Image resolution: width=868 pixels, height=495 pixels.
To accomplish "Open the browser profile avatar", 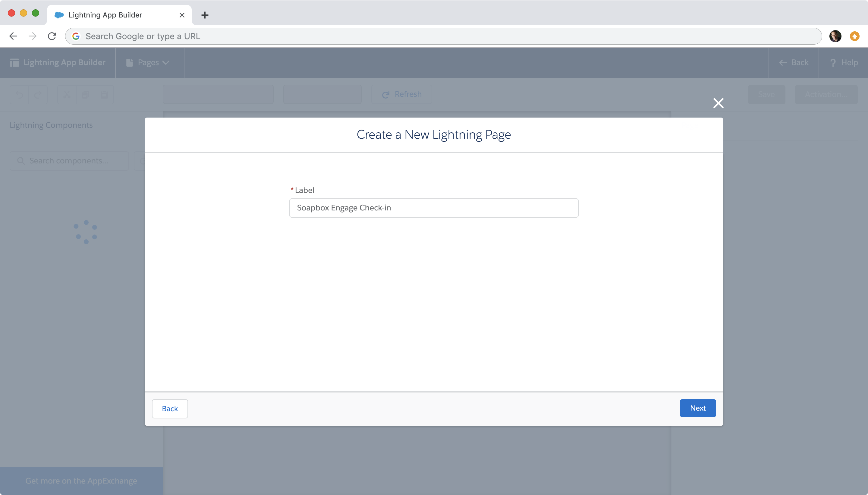I will coord(835,36).
